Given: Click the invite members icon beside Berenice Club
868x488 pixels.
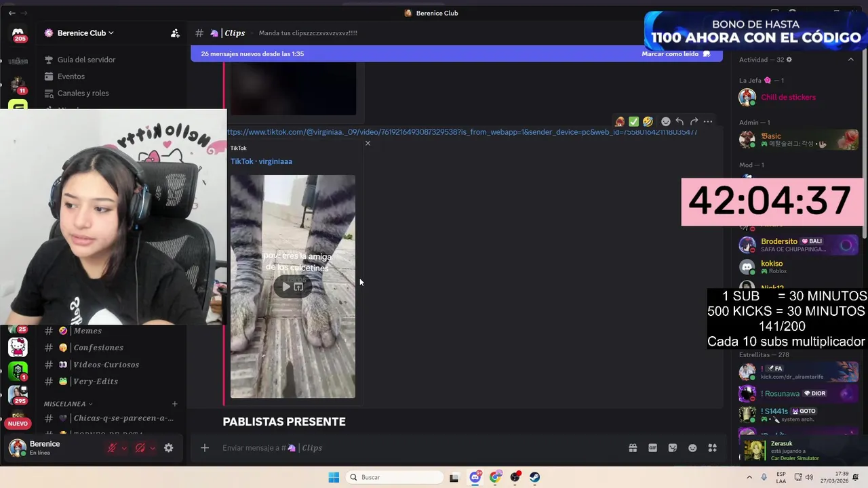Looking at the screenshot, I should pos(175,33).
